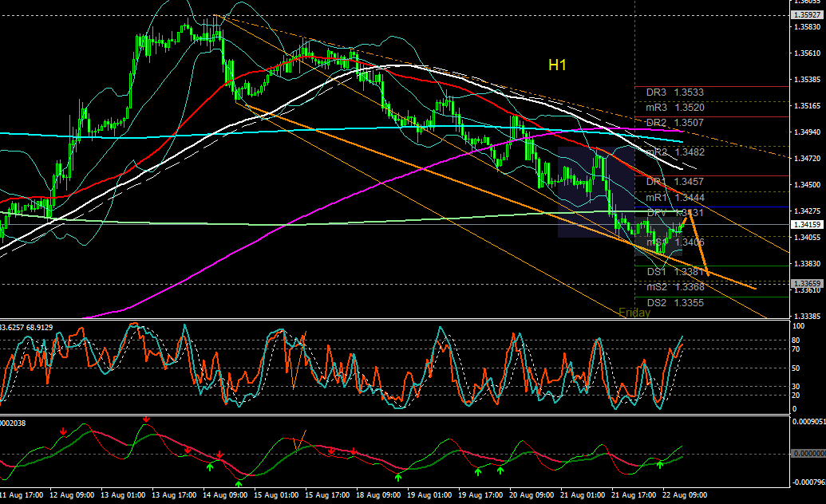Click the 15 Aug 17:00 time label
Image resolution: width=826 pixels, height=504 pixels.
[x=327, y=495]
